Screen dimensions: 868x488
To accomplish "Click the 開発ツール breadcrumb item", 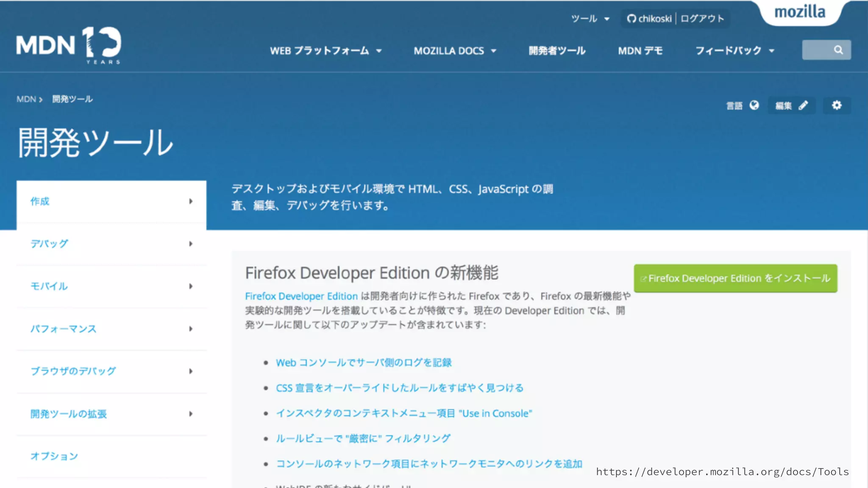I will click(x=72, y=99).
